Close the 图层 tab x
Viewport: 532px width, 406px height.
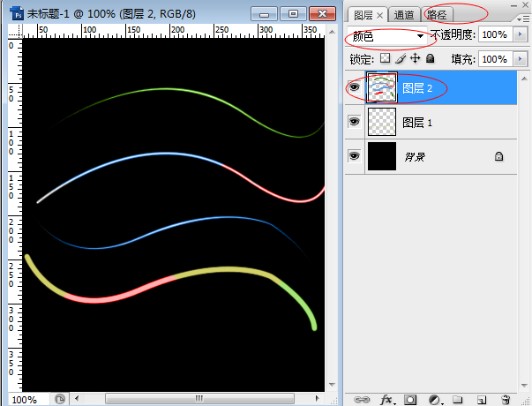[x=380, y=16]
